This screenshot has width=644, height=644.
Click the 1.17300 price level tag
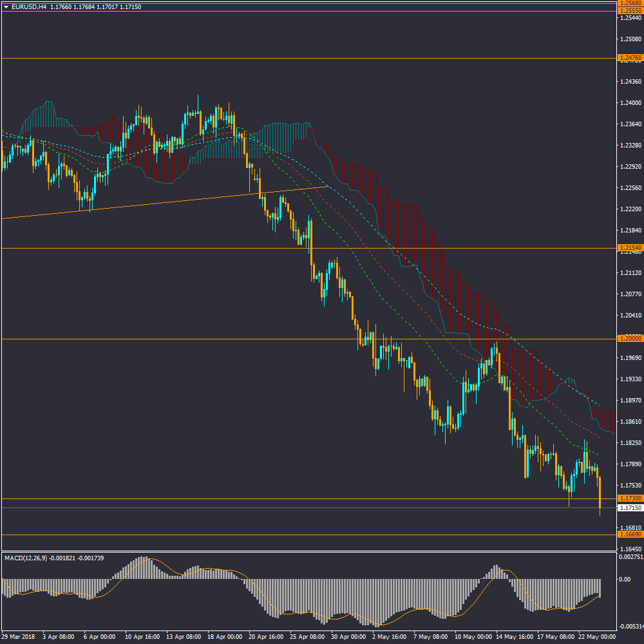click(630, 498)
